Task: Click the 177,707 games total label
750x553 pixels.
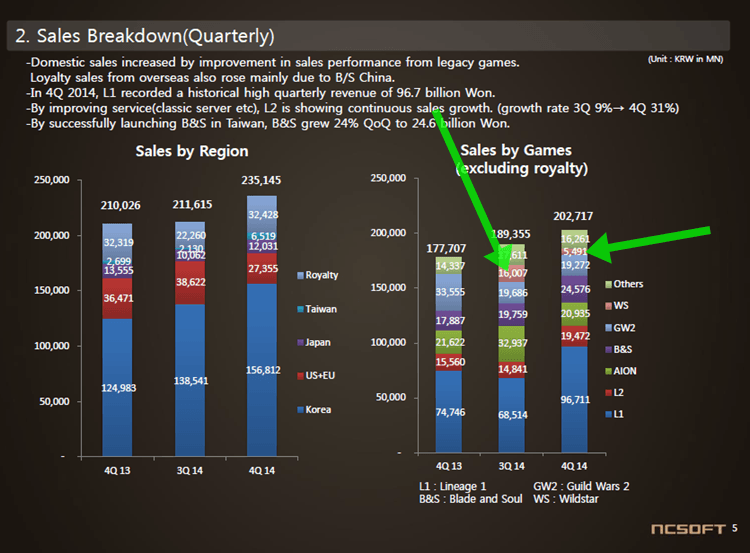Action: click(x=446, y=248)
